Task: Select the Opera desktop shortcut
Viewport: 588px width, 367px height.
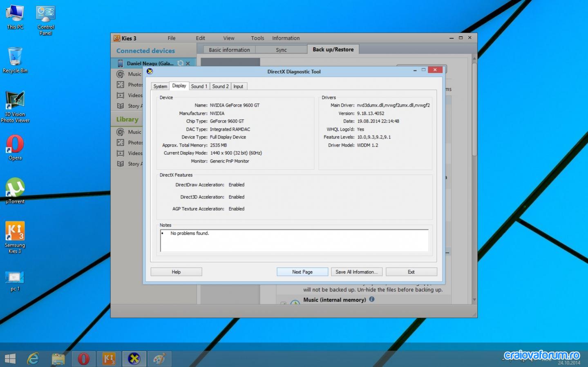Action: pos(15,147)
